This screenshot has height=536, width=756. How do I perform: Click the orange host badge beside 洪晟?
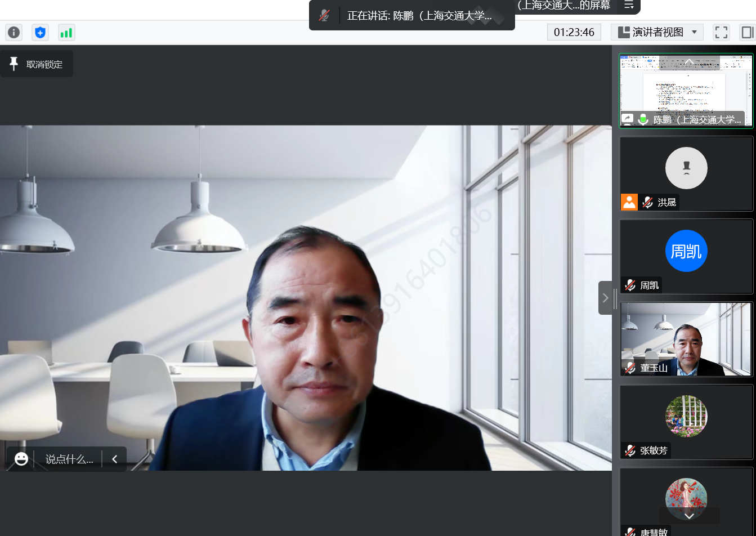pos(629,202)
